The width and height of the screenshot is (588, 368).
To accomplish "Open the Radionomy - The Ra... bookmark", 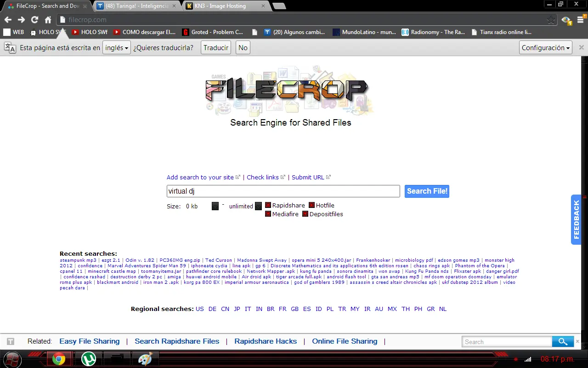I will pos(434,32).
